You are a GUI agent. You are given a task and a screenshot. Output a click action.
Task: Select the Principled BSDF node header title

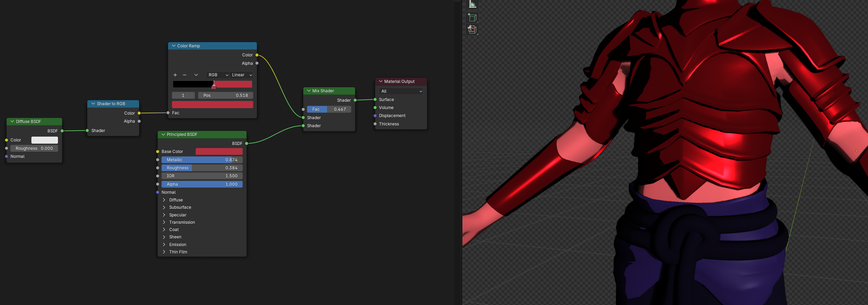[182, 135]
